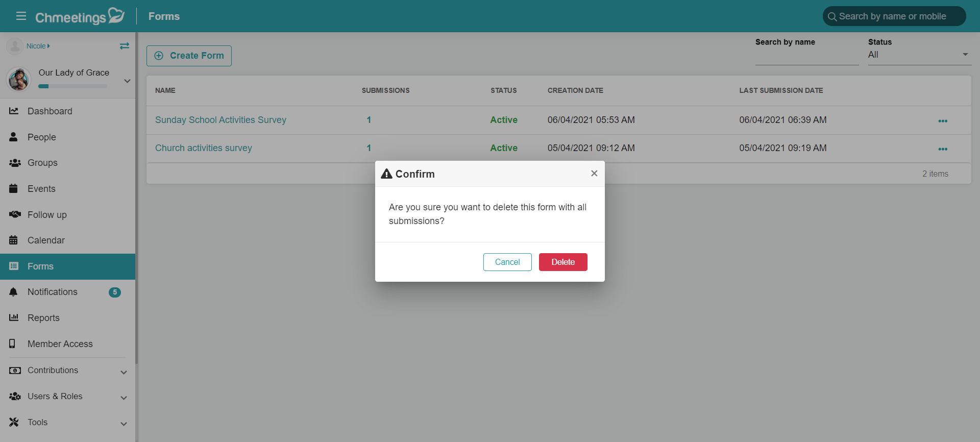Click '06/04/2021 05:53 AM' creation date
Image resolution: width=980 pixels, height=442 pixels.
[x=591, y=120]
